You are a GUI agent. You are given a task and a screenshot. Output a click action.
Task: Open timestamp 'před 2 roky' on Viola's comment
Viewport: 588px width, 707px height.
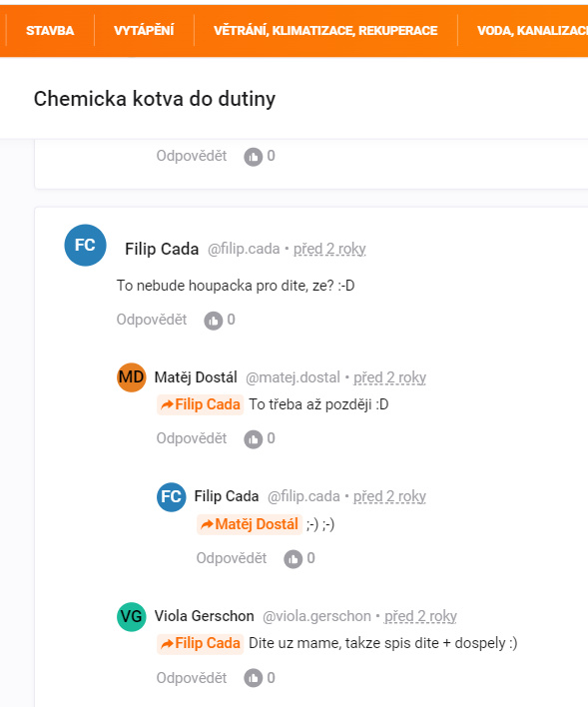coord(420,616)
